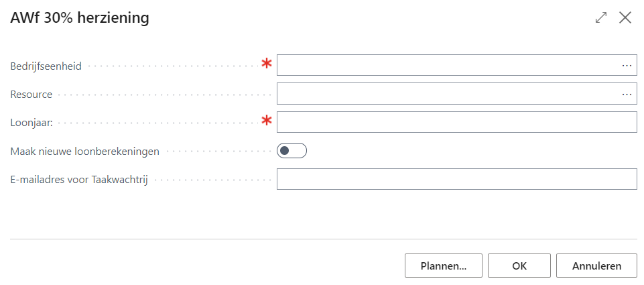Close the AWf 30% herziening dialog

[x=625, y=18]
